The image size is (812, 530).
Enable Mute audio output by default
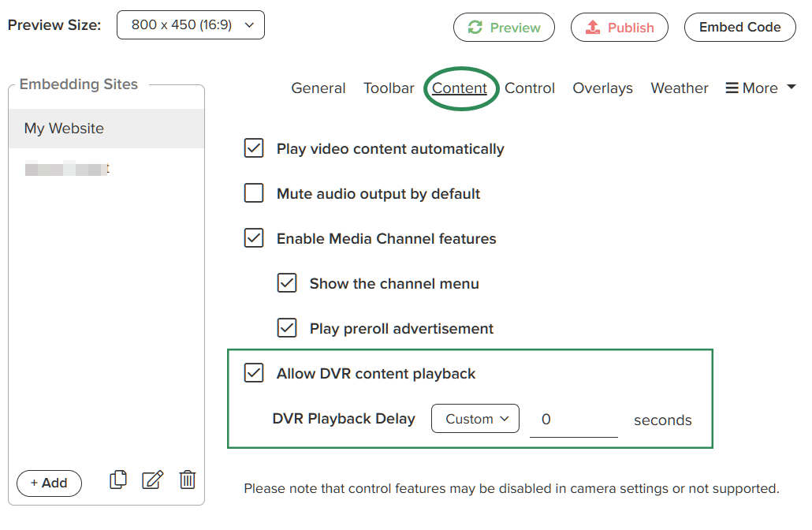pyautogui.click(x=253, y=193)
